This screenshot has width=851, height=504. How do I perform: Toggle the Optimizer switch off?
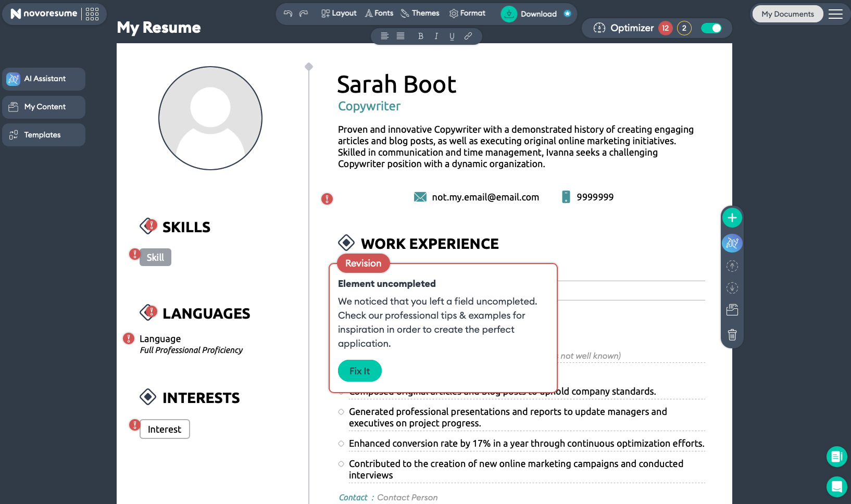(711, 28)
